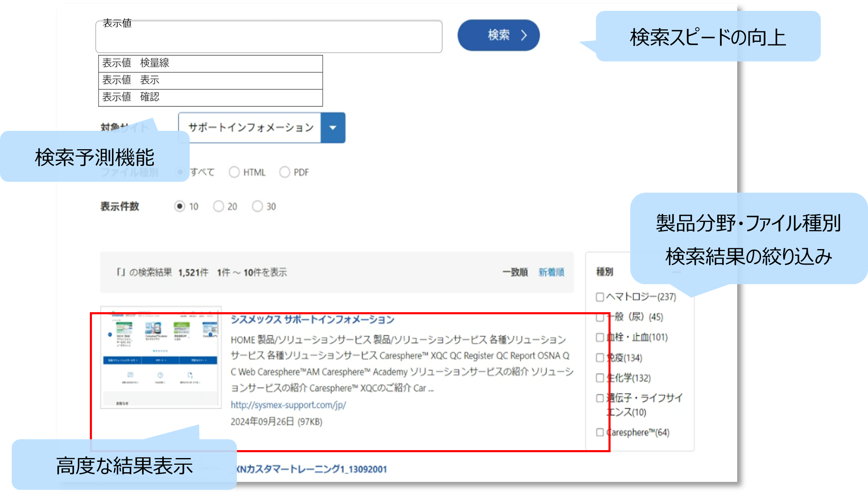This screenshot has width=868, height=494.
Task: Enable the Caresphere™(64) filter
Action: pyautogui.click(x=600, y=432)
